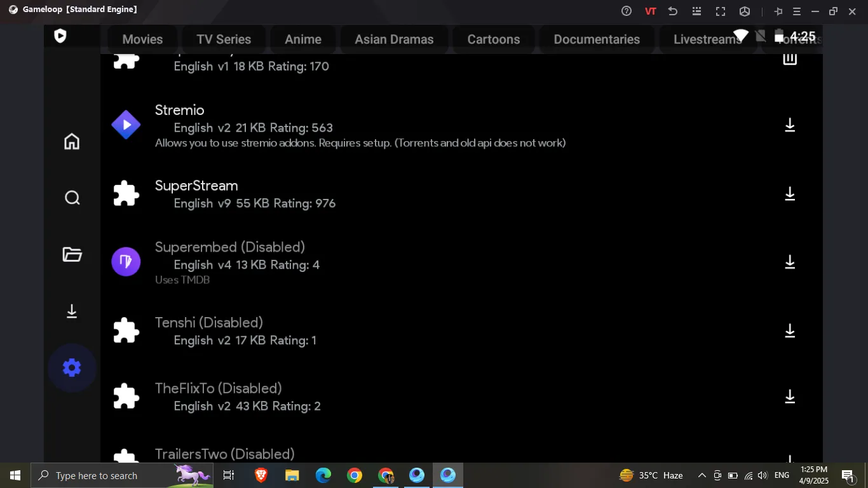868x488 pixels.
Task: Open the Library folder icon
Action: tap(72, 255)
